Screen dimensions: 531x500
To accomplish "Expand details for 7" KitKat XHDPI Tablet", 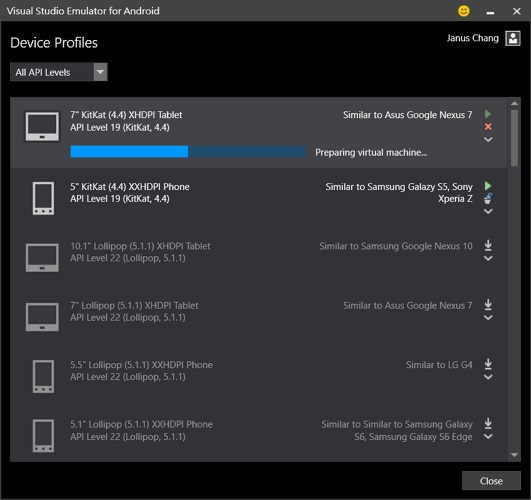I will click(488, 139).
